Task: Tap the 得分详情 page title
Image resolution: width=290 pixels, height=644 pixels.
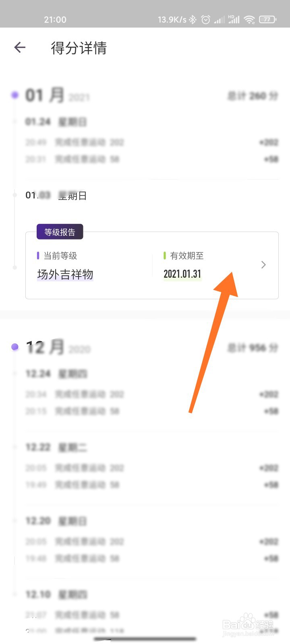Action: point(79,48)
